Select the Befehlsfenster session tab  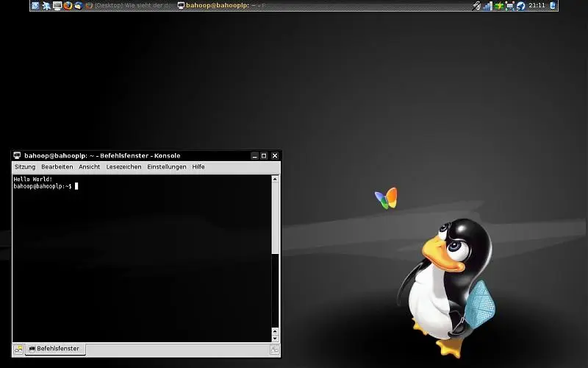[x=55, y=349]
